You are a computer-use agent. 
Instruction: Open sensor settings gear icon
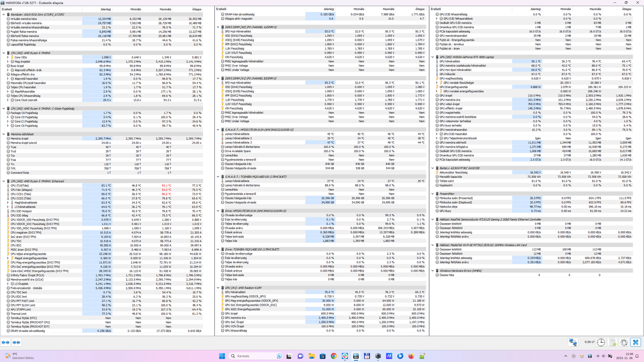624,342
